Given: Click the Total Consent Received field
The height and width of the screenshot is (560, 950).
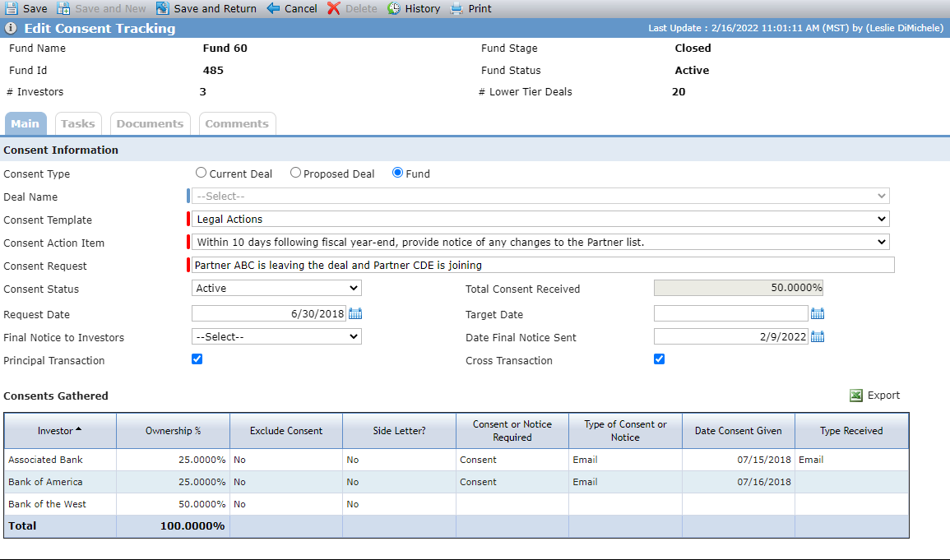Looking at the screenshot, I should 738,288.
